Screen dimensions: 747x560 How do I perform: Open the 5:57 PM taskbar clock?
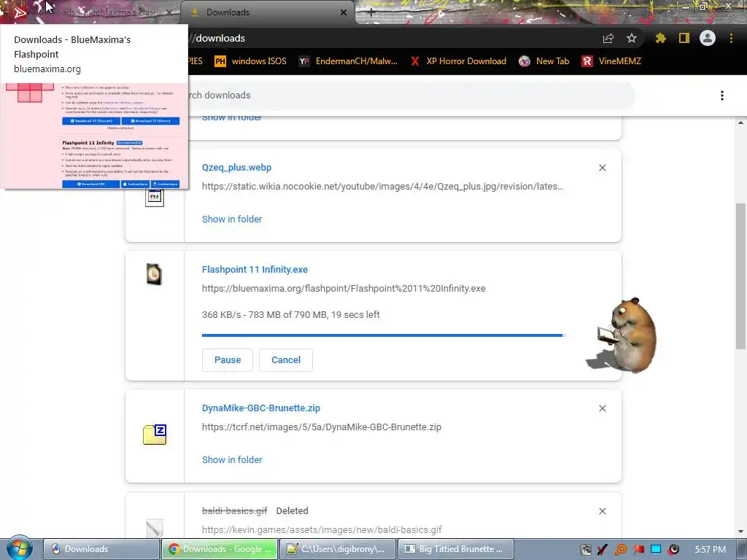tap(711, 550)
